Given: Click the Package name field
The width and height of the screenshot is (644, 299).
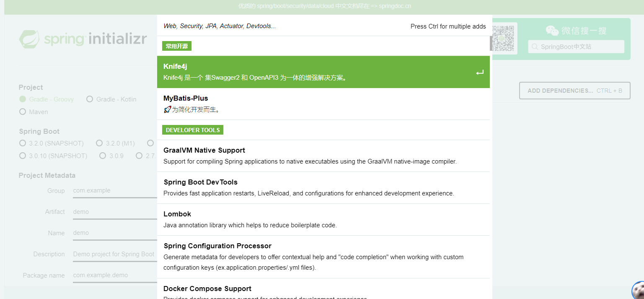Looking at the screenshot, I should coord(115,276).
